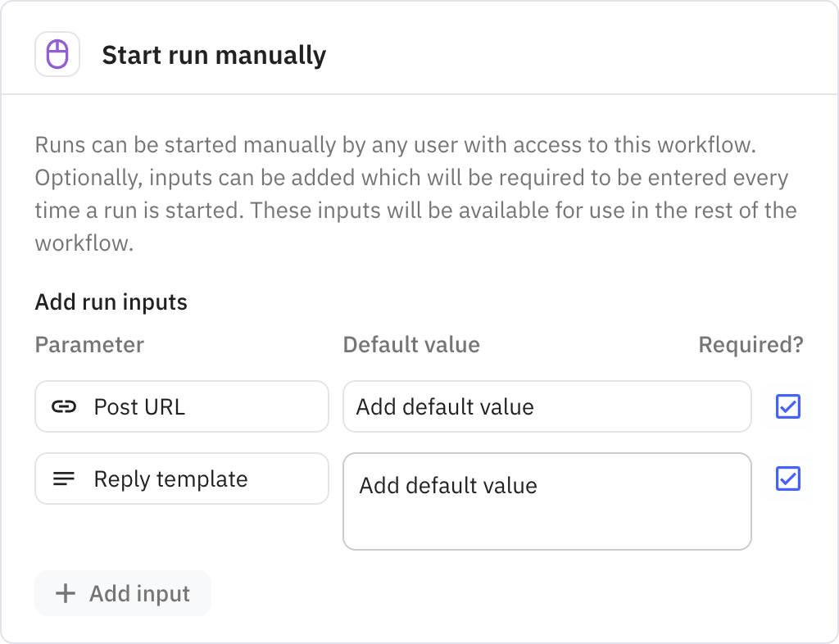Click the mouse trigger icon in header
The width and height of the screenshot is (839, 644).
tap(57, 55)
